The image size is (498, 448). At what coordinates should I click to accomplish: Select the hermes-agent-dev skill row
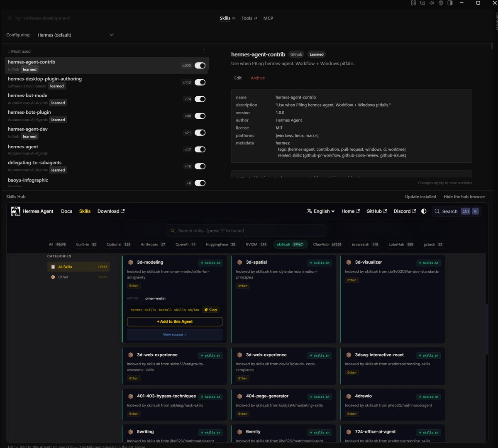(107, 132)
